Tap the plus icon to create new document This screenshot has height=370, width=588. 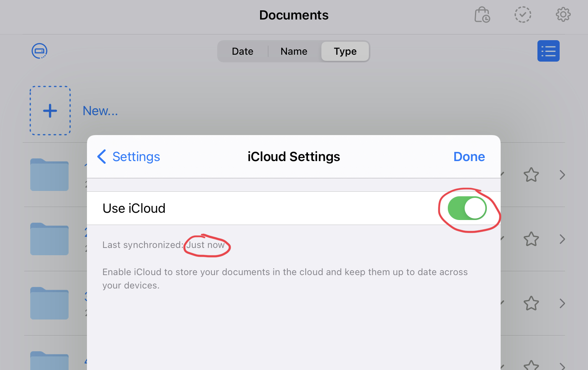(x=50, y=111)
